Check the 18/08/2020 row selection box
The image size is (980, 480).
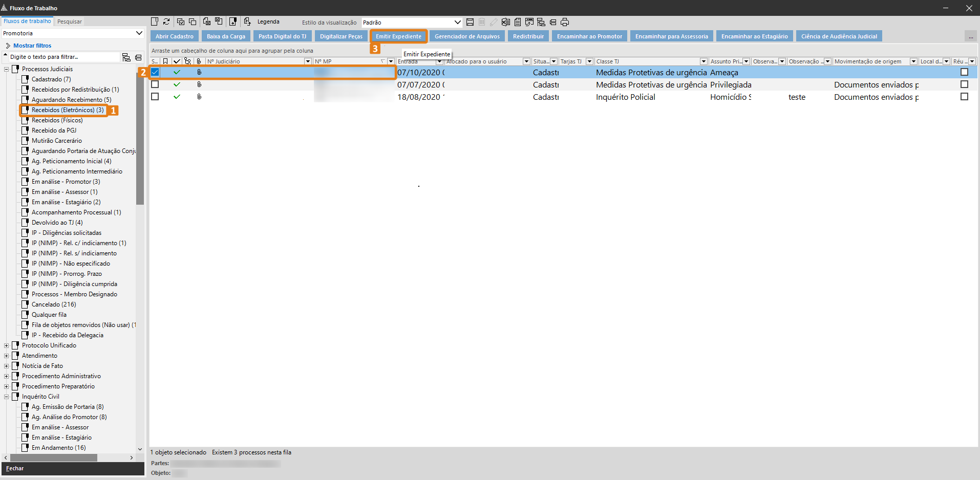155,97
